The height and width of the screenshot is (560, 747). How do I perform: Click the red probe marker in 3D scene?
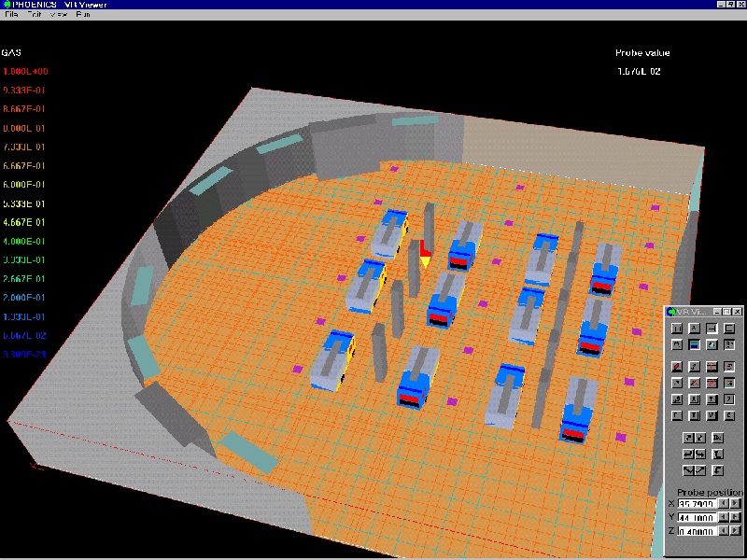click(424, 250)
